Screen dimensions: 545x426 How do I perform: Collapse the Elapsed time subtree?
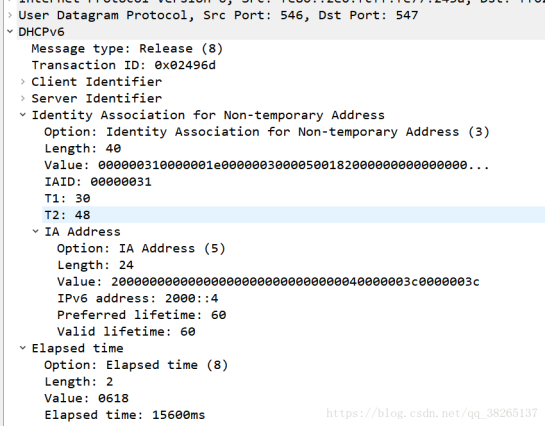click(23, 348)
